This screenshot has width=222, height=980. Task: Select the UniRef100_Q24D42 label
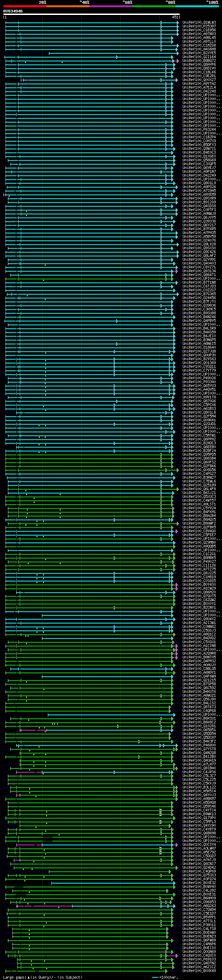(199, 867)
